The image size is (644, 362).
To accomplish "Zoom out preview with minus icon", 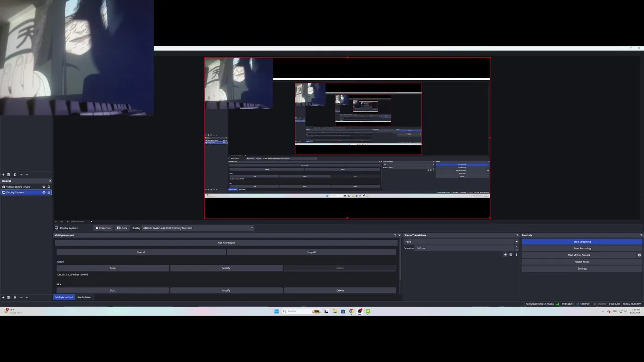I will (x=56, y=222).
